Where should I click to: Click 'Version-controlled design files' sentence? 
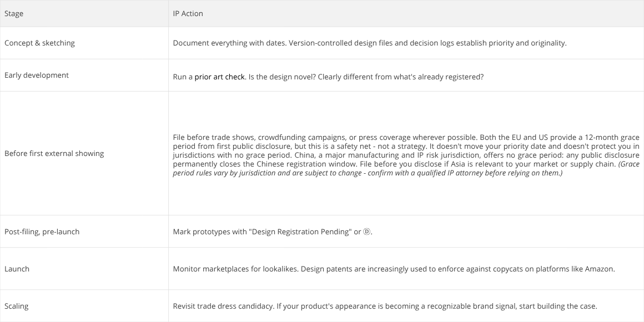coord(427,43)
